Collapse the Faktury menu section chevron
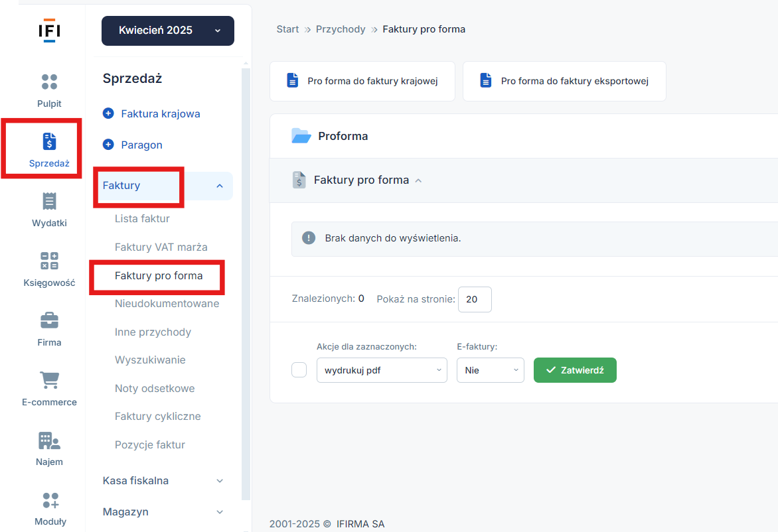The width and height of the screenshot is (778, 532). 220,186
